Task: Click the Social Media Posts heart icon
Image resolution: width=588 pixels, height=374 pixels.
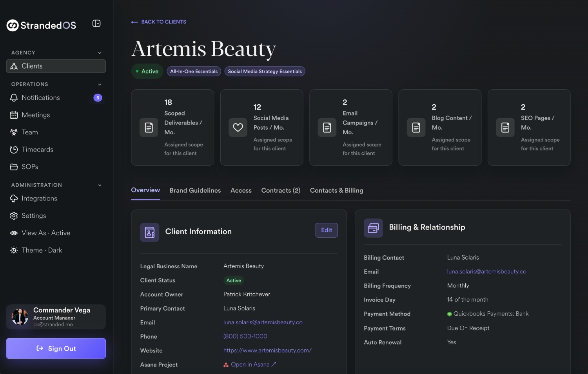Action: [x=238, y=128]
